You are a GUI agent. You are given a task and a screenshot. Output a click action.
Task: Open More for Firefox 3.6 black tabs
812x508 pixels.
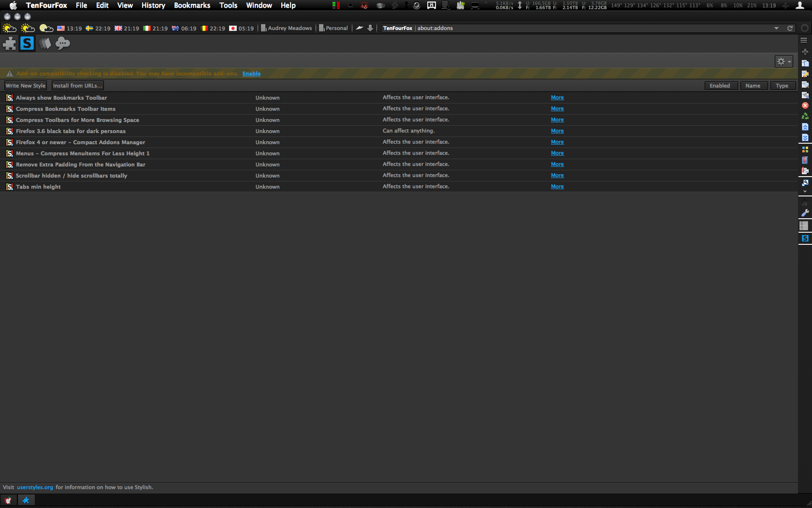(x=557, y=131)
